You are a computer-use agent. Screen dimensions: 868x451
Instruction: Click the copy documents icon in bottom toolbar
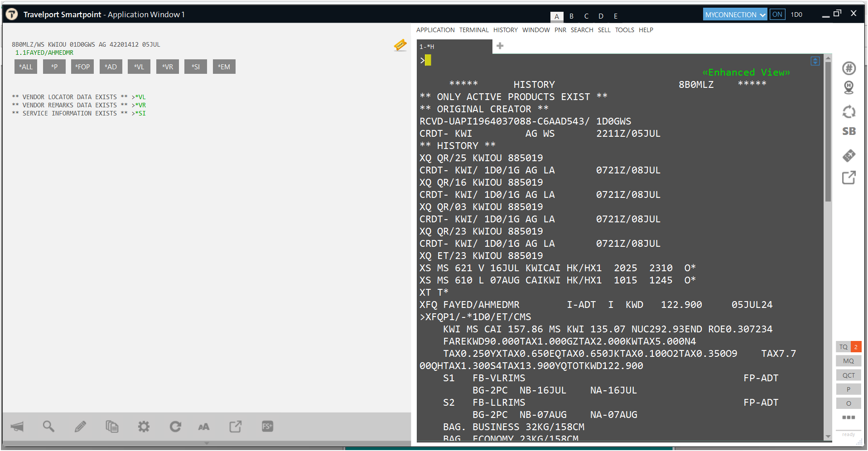pos(112,427)
